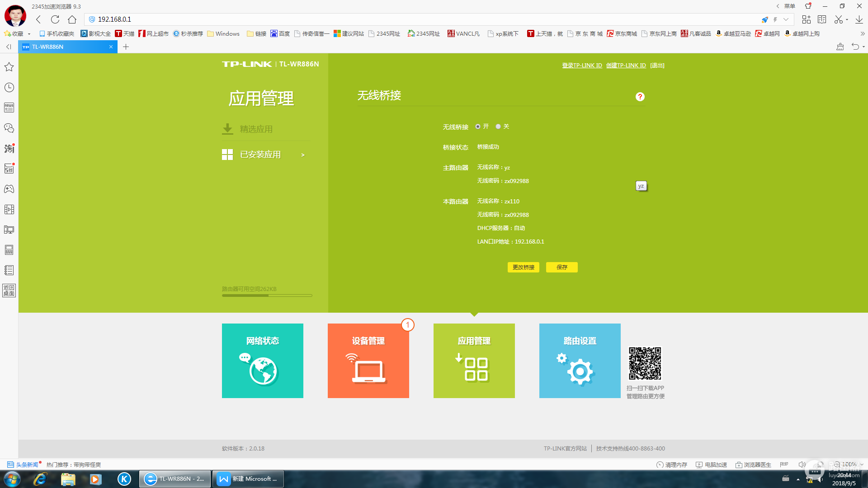Open the history clock in sidebar
868x488 pixels.
pyautogui.click(x=9, y=87)
